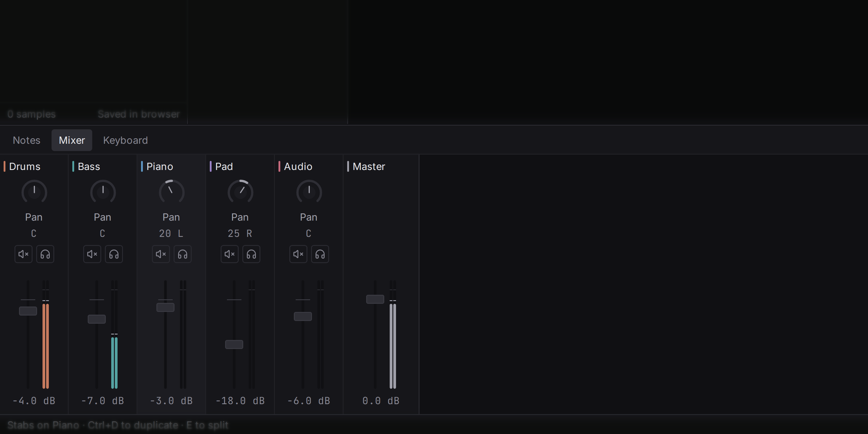Click the Master level meter

tap(393, 335)
